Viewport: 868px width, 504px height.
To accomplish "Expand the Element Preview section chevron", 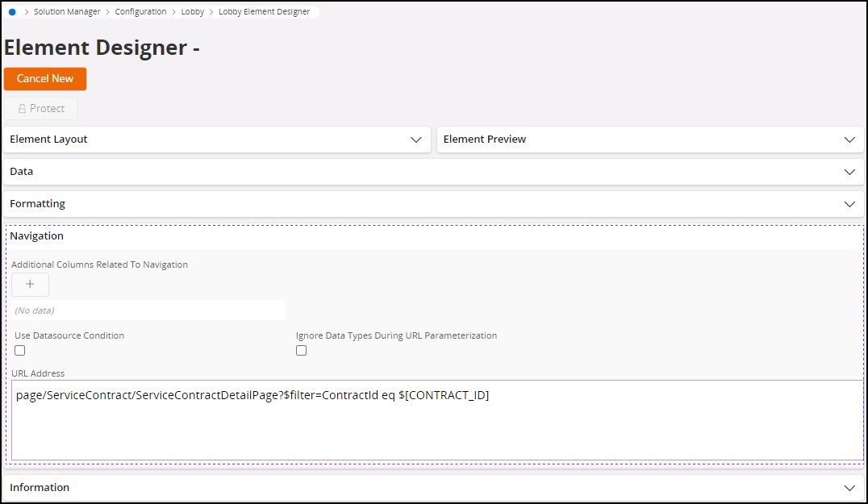I will pyautogui.click(x=849, y=140).
